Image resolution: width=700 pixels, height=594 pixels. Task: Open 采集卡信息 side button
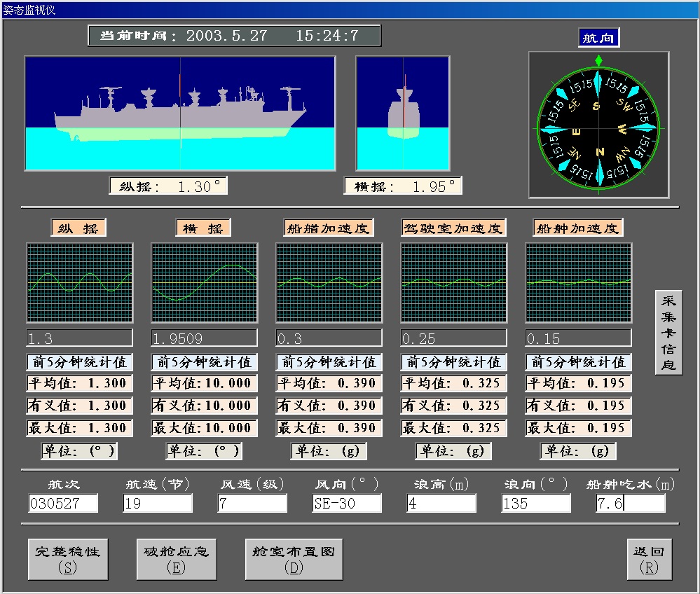(x=668, y=332)
